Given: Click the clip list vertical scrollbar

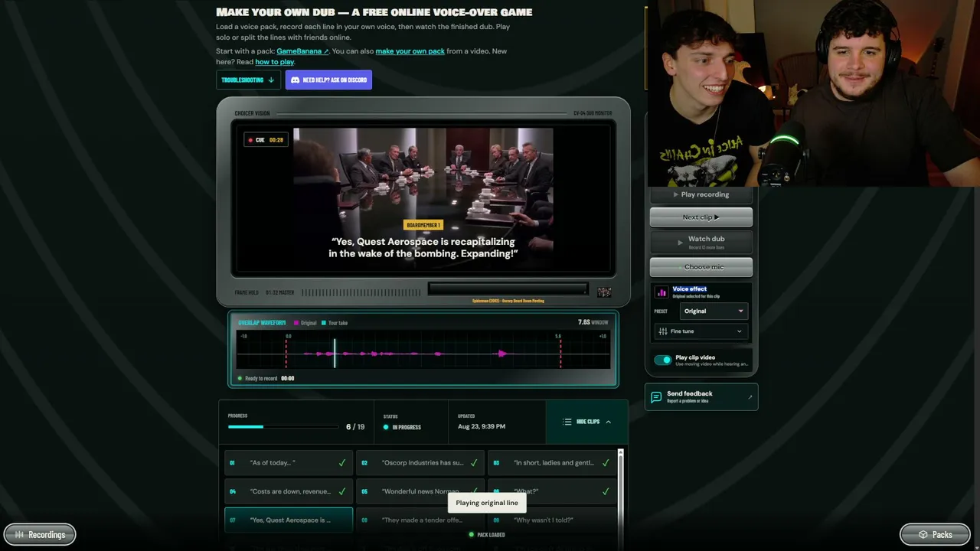Looking at the screenshot, I should point(620,490).
